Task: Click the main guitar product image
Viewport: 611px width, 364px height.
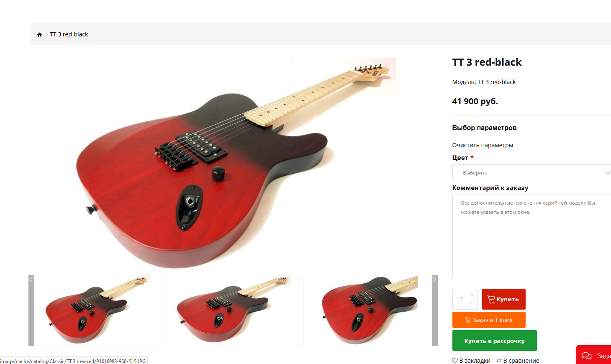Action: 236,163
